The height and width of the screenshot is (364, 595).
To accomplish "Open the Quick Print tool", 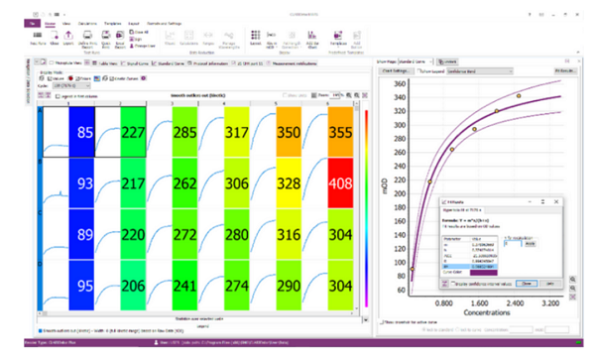I will (x=106, y=36).
